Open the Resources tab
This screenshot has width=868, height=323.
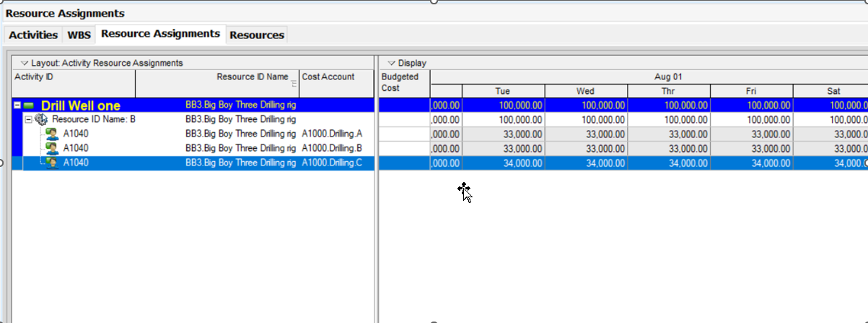click(x=257, y=35)
